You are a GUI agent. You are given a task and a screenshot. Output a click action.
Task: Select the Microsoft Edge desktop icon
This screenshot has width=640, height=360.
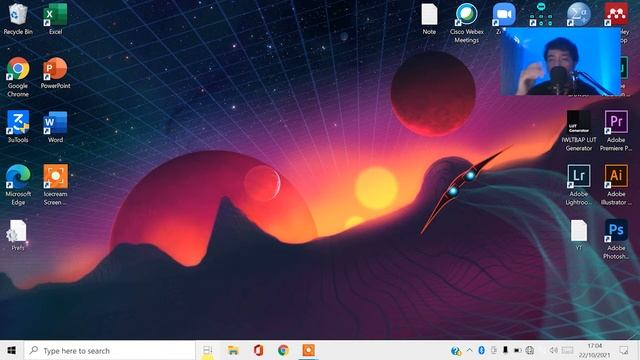(18, 185)
